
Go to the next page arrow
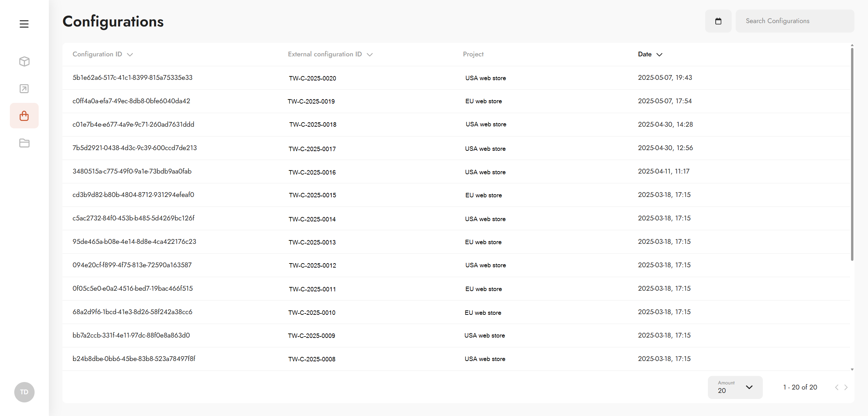pyautogui.click(x=846, y=387)
